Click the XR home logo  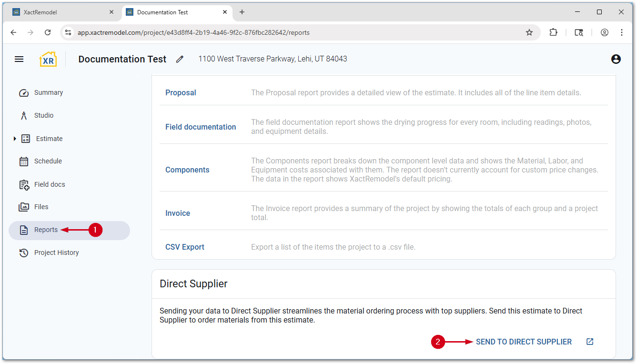[48, 59]
